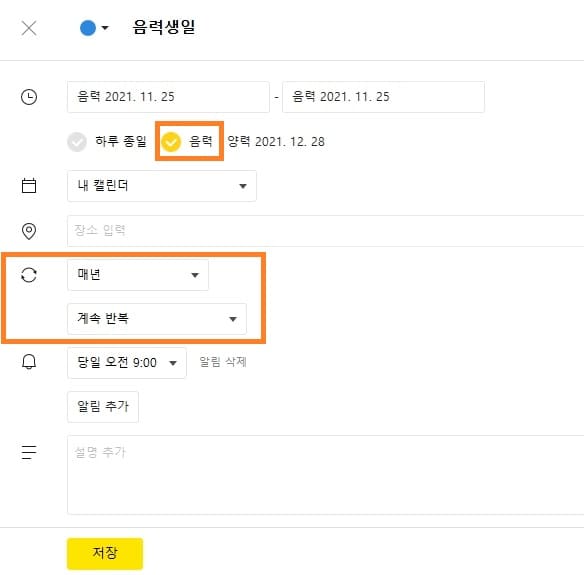Save the event with 저장 button
This screenshot has width=584, height=575.
click(x=105, y=553)
